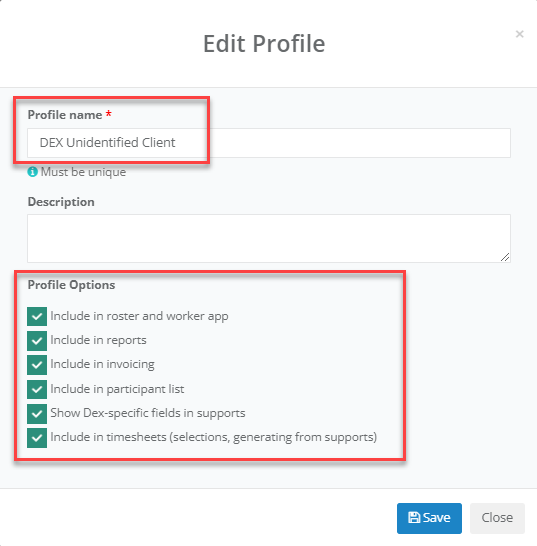Click the info icon beside Must be unique
This screenshot has width=537, height=546.
pyautogui.click(x=32, y=172)
